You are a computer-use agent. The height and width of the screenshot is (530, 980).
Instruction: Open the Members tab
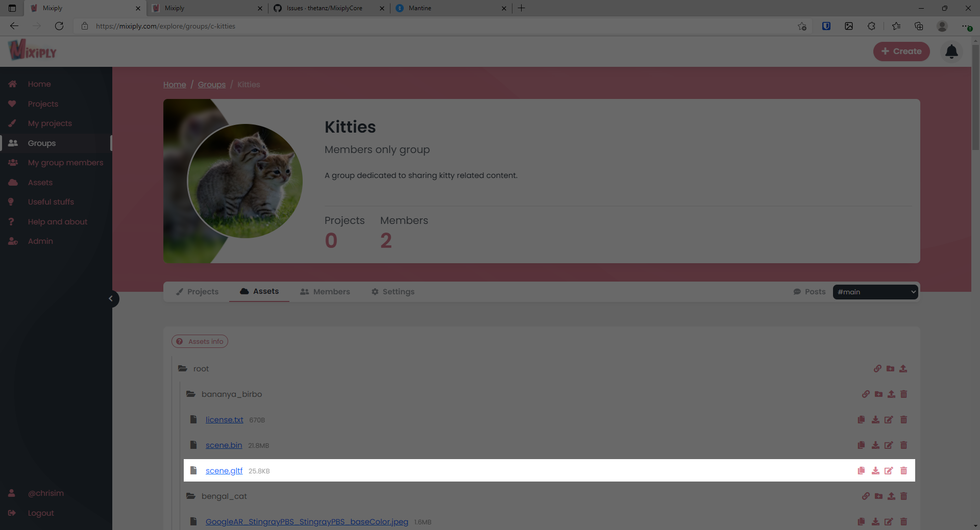325,292
